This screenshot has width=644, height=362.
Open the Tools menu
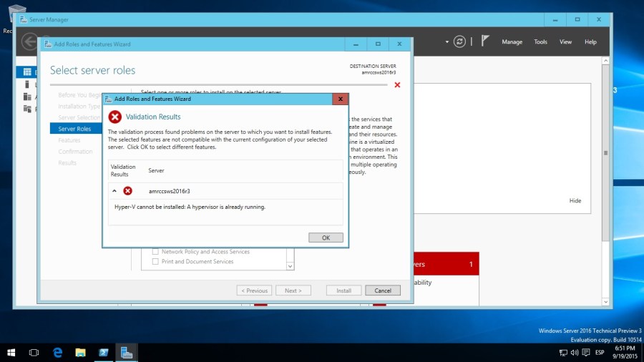pyautogui.click(x=540, y=41)
